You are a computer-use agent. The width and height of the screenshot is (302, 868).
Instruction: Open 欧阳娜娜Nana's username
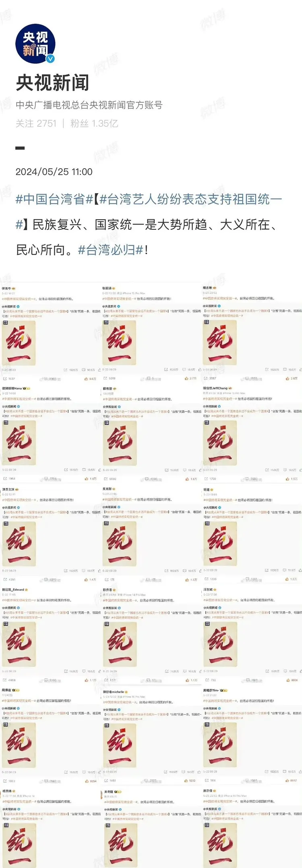12,389
